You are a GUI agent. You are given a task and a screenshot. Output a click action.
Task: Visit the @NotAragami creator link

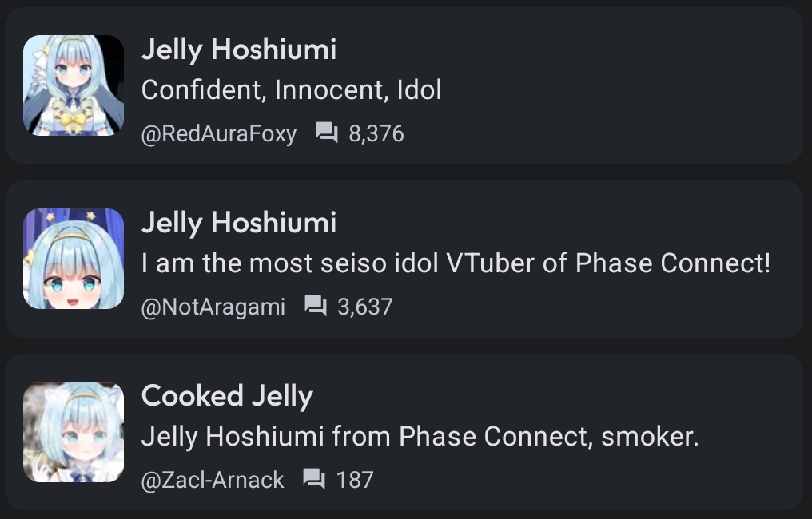pos(213,307)
